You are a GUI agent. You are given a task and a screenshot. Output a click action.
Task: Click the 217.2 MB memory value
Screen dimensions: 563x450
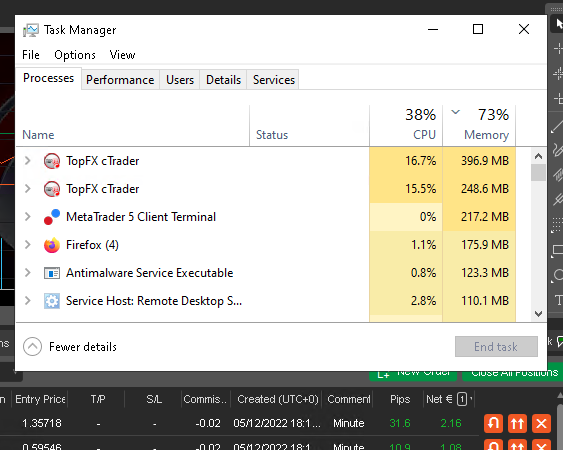point(485,217)
